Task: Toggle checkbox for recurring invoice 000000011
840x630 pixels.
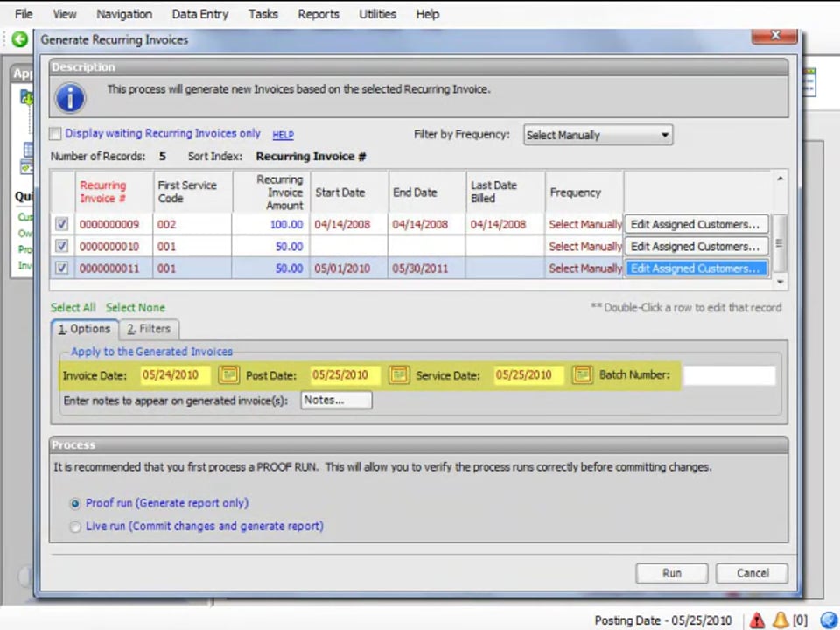Action: click(x=62, y=268)
